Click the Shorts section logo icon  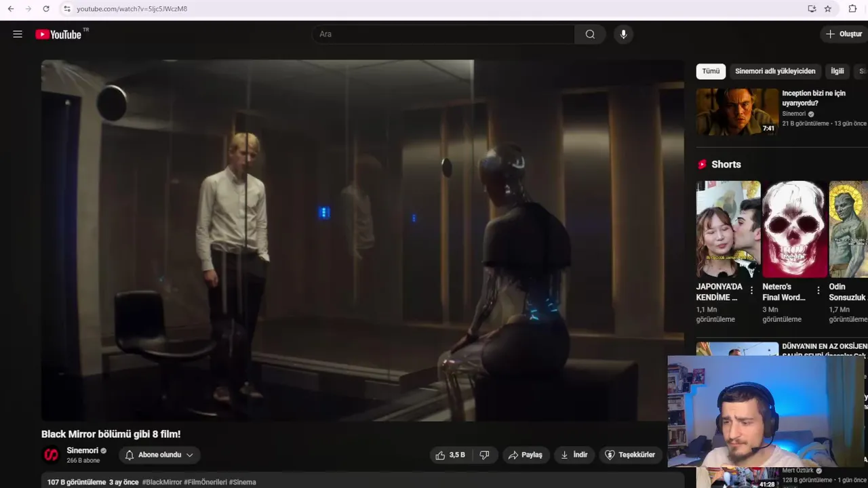click(x=702, y=164)
